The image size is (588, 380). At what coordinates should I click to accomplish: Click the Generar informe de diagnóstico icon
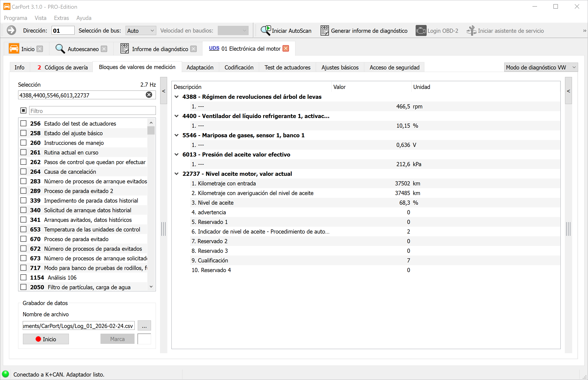coord(324,31)
